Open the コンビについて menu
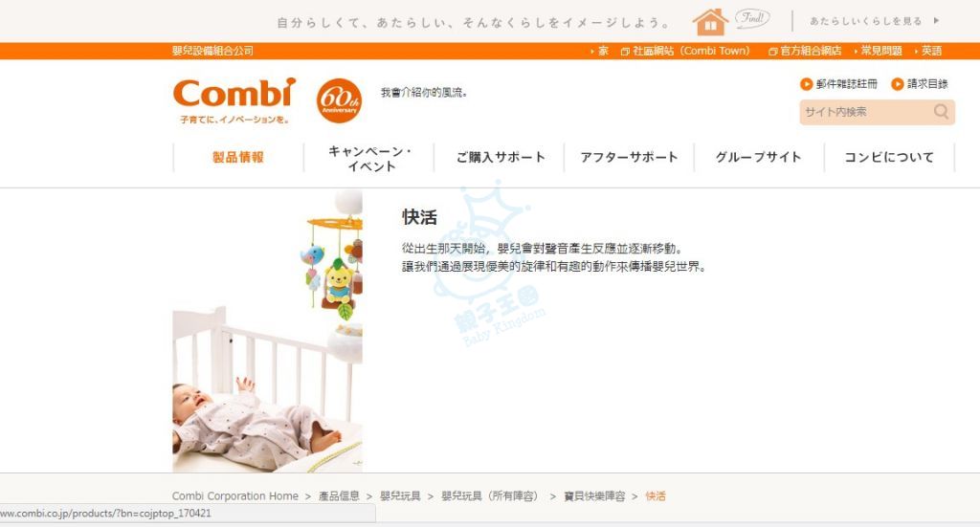Image resolution: width=980 pixels, height=527 pixels. [889, 158]
